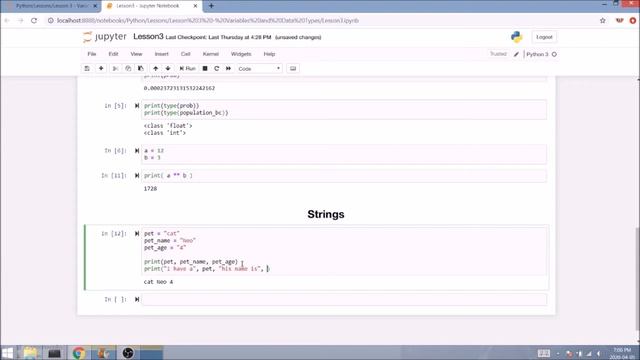The height and width of the screenshot is (360, 640).
Task: Open the Windows Start menu
Action: pyautogui.click(x=7, y=353)
